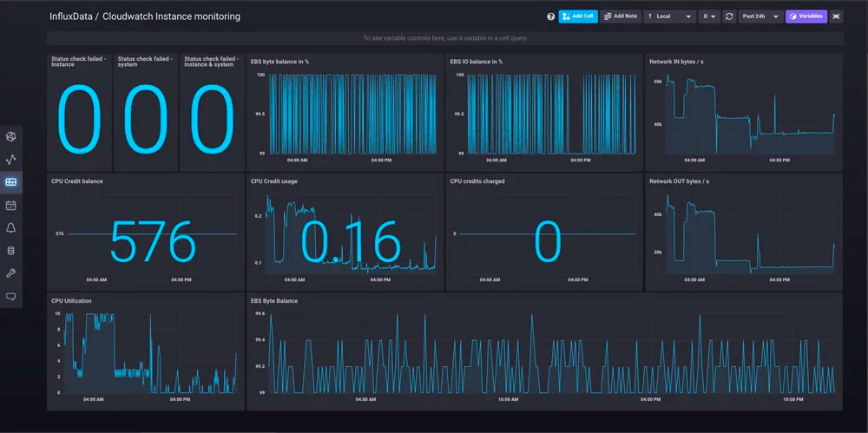Click the CPU Credit usage title
The image size is (868, 433).
[x=274, y=181]
